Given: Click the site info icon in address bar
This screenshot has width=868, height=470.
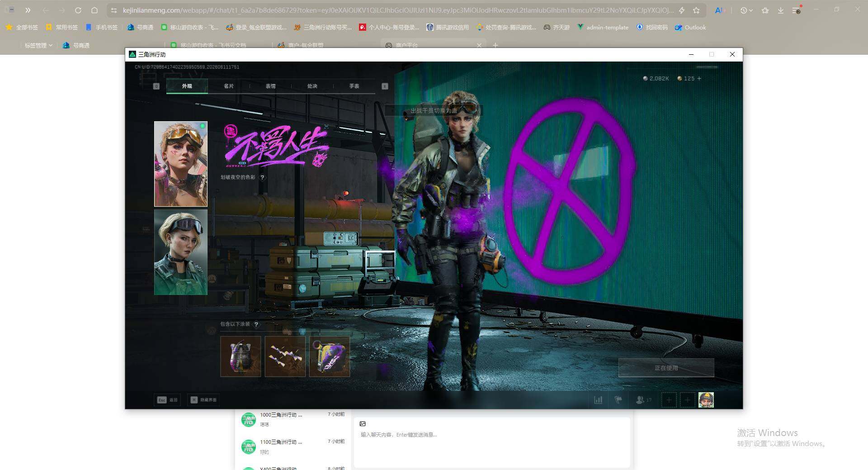Looking at the screenshot, I should [114, 10].
